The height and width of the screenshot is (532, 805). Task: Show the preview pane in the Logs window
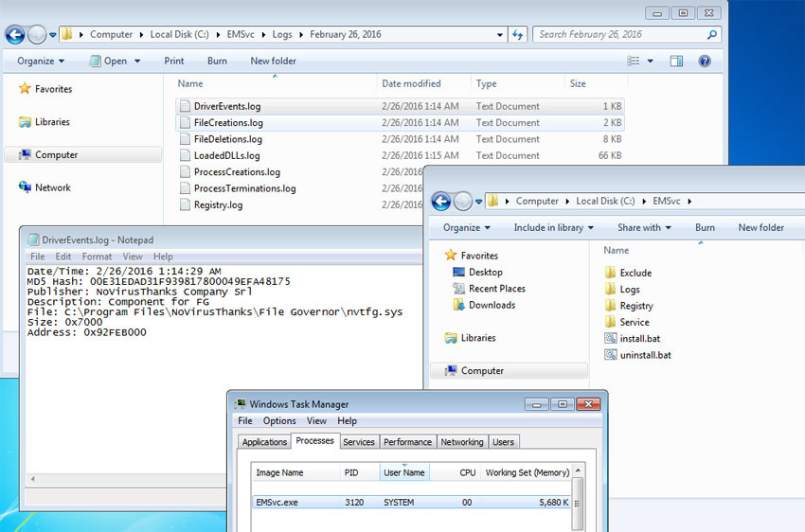pos(676,61)
